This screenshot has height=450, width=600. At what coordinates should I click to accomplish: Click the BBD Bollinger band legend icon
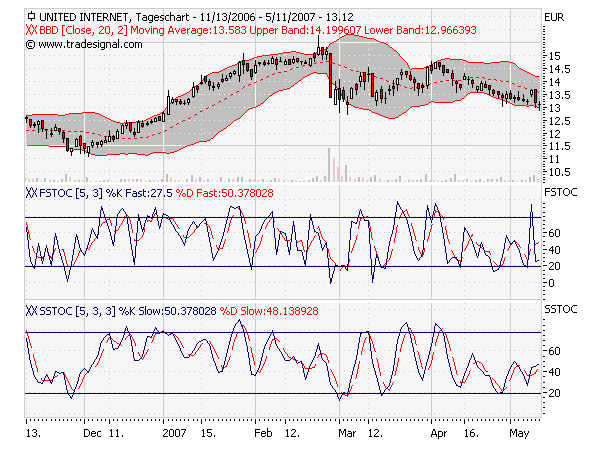(x=31, y=30)
